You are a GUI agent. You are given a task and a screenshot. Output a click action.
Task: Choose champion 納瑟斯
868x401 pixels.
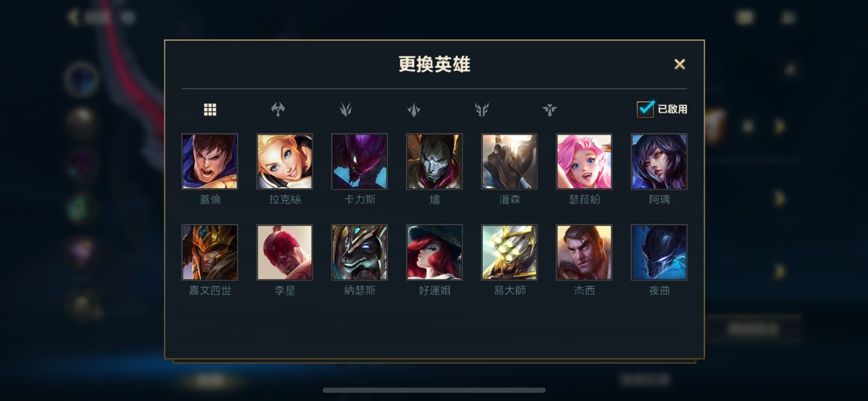point(359,252)
